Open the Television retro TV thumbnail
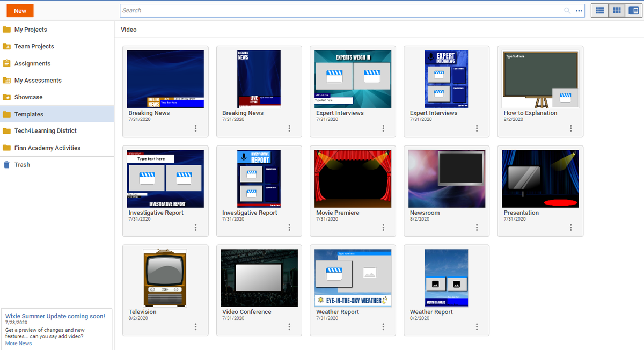This screenshot has height=350, width=644. pyautogui.click(x=165, y=278)
